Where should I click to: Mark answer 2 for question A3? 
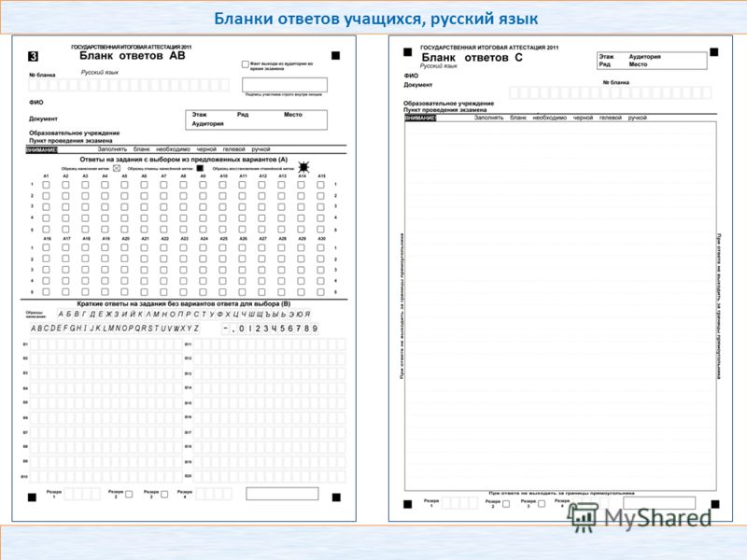coord(85,196)
